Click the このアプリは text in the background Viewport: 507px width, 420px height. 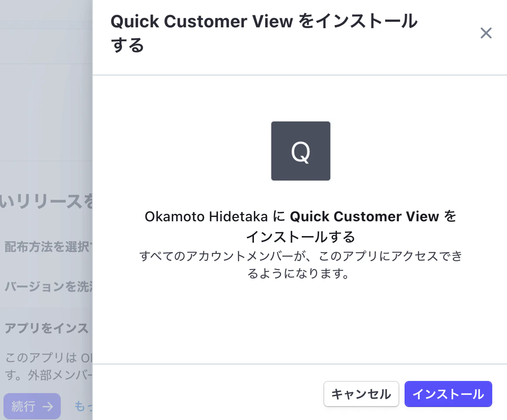[49, 358]
